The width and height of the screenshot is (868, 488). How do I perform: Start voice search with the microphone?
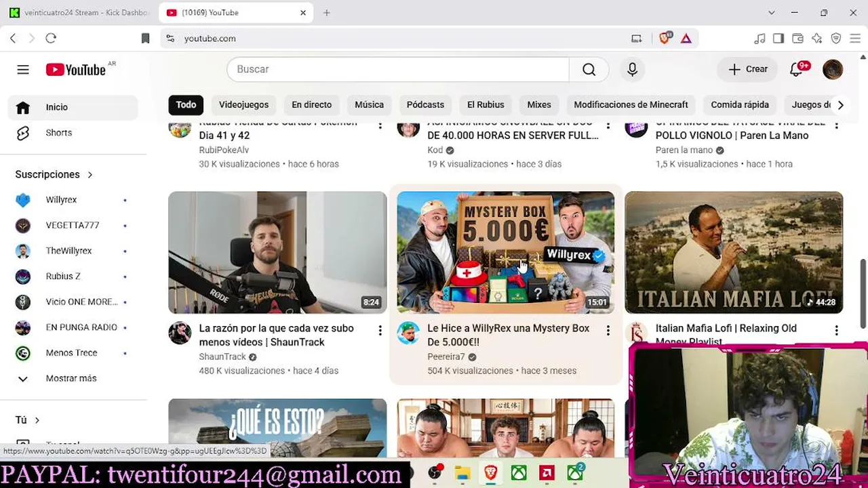(x=632, y=69)
